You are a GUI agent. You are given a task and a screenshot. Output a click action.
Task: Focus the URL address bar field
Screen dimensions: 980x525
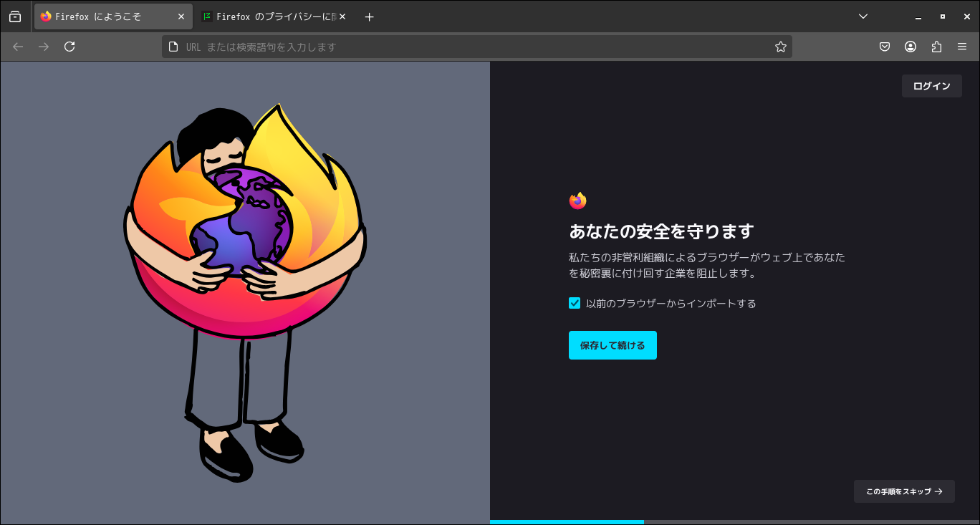(476, 47)
